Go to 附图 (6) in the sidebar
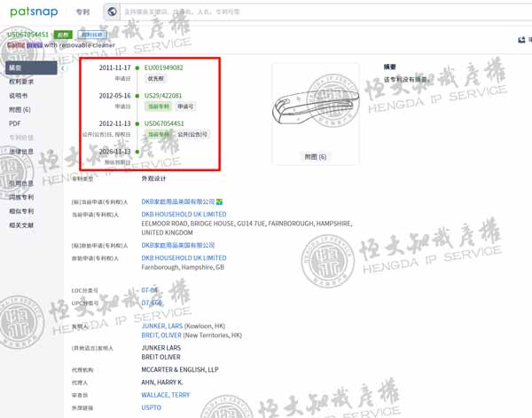 20,110
